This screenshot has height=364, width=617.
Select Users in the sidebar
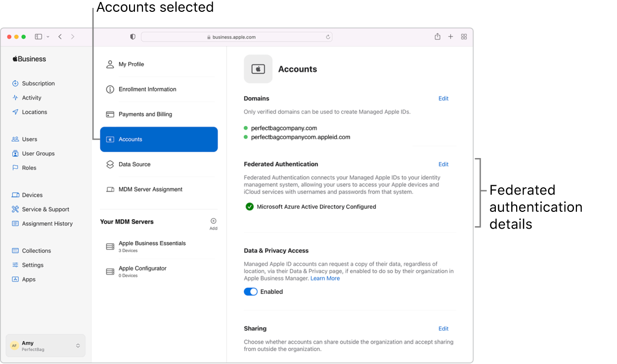(x=27, y=139)
